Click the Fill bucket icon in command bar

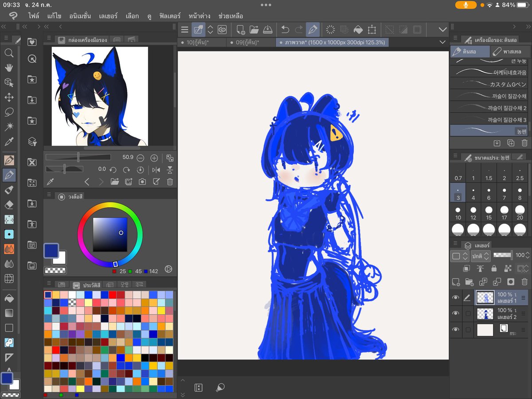(358, 30)
